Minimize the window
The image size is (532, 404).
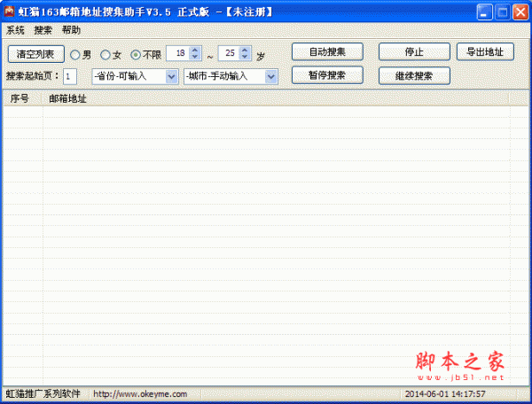click(484, 12)
